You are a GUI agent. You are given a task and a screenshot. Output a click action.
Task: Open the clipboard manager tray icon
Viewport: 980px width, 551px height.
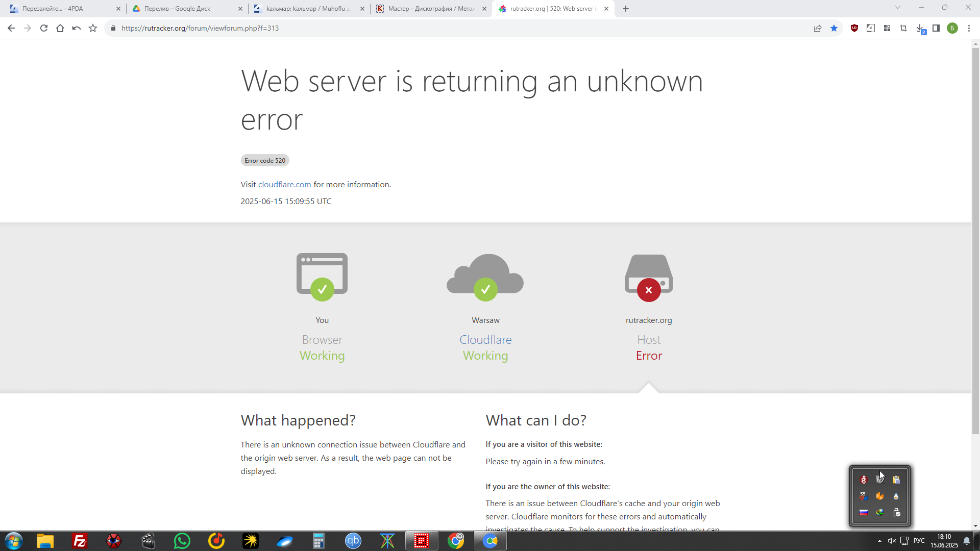pos(896,480)
